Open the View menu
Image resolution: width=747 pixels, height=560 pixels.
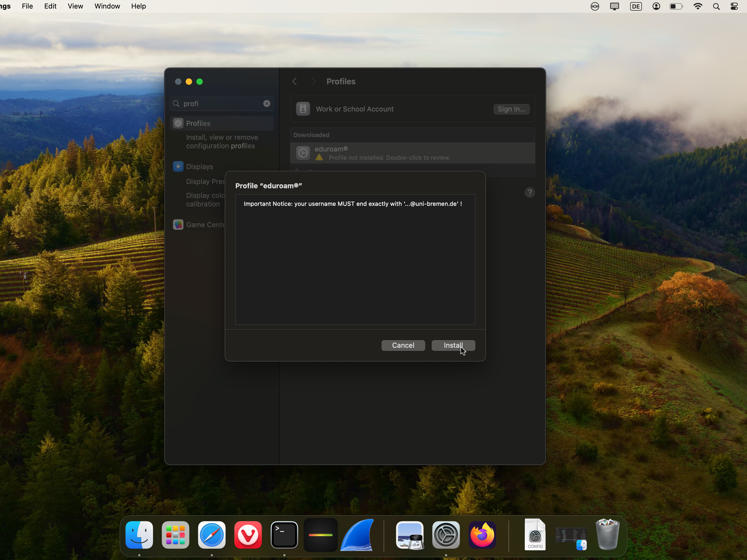[x=75, y=6]
